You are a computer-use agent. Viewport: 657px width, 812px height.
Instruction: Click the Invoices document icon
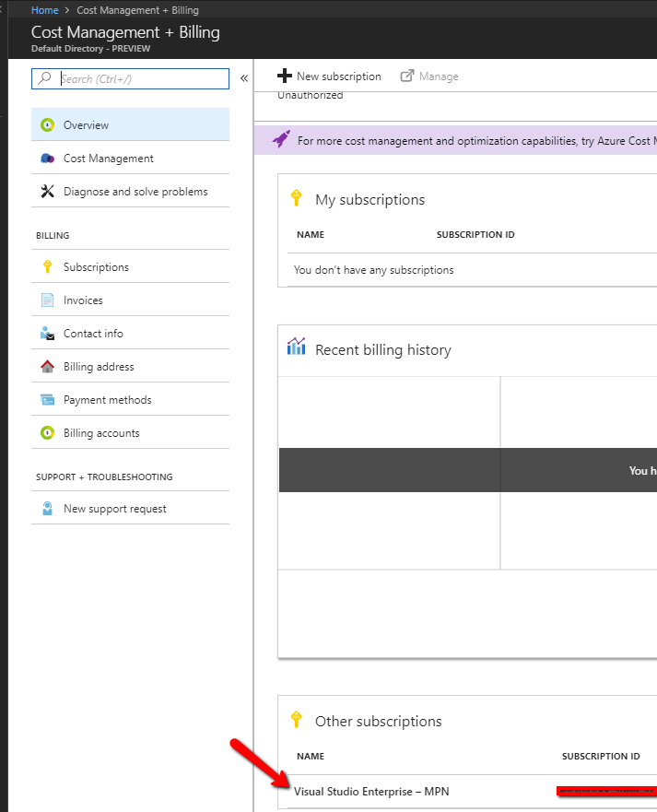pyautogui.click(x=47, y=300)
